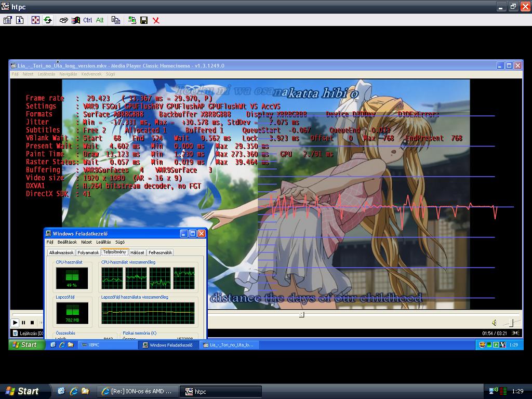Screen dimensions: 532x399
Task: Click the stereo icon beside MPC time display
Action: click(515, 333)
